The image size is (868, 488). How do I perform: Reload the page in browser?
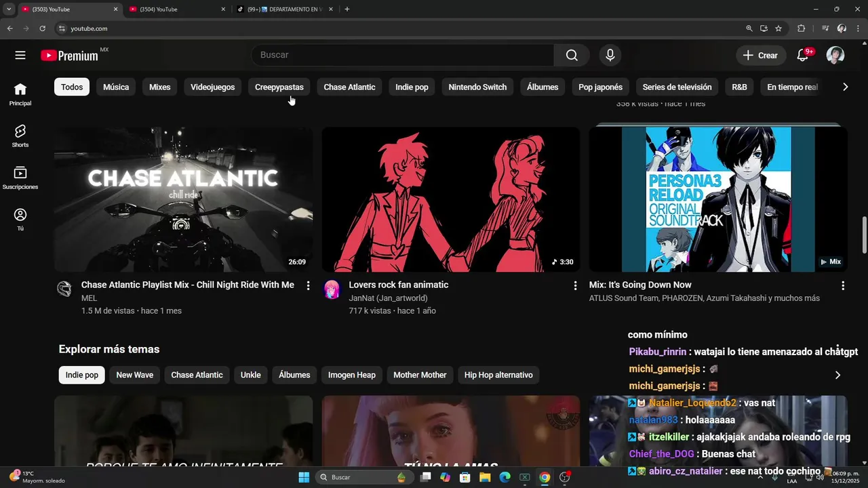[42, 28]
